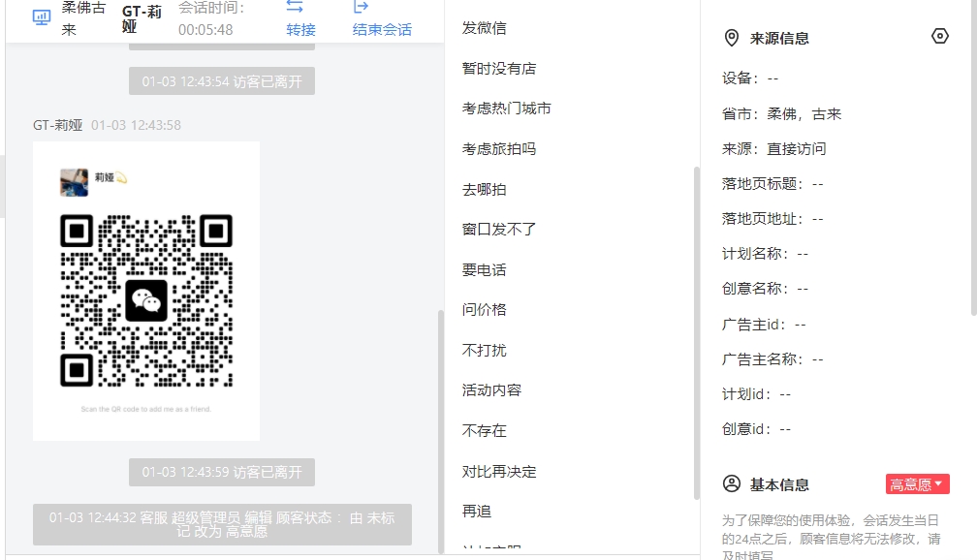Click the 创意名称 row

click(765, 289)
